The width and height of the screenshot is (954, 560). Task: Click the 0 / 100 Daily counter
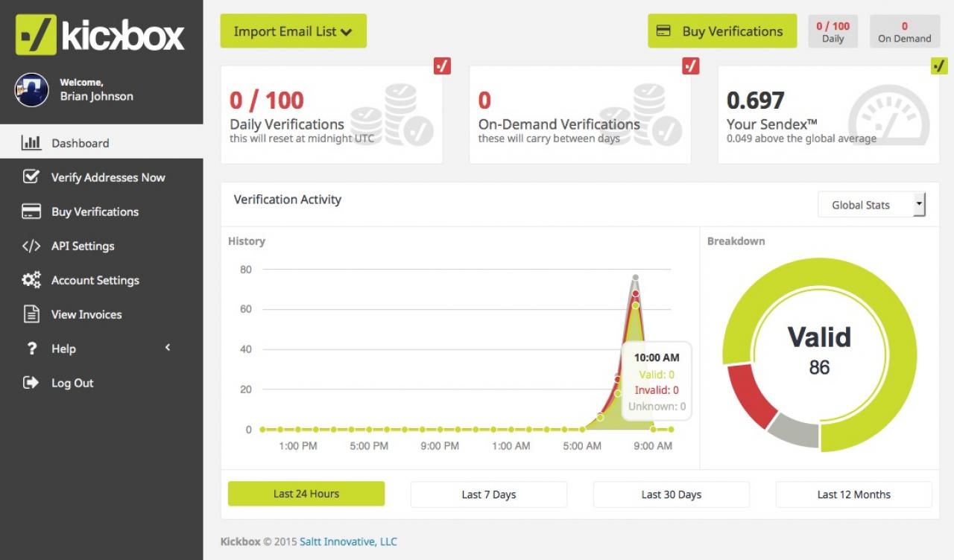point(833,31)
